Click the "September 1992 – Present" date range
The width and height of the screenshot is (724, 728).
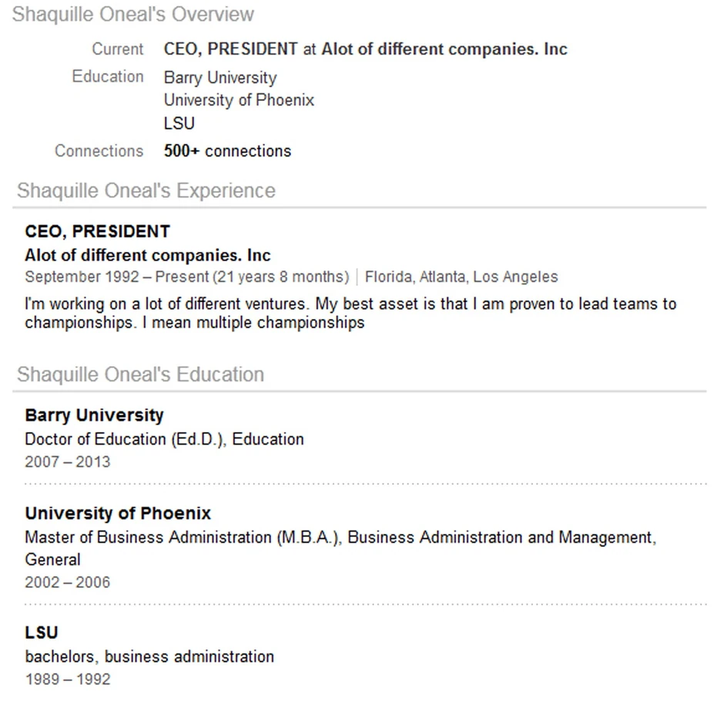(116, 277)
